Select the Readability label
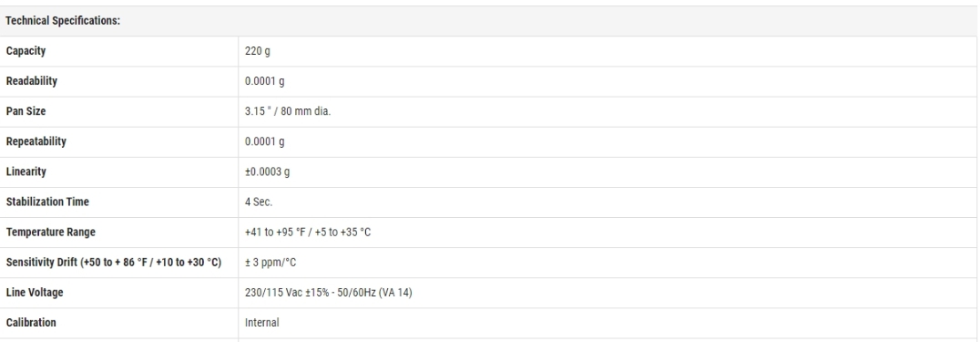Viewport: 980px width, 342px height. 31,81
